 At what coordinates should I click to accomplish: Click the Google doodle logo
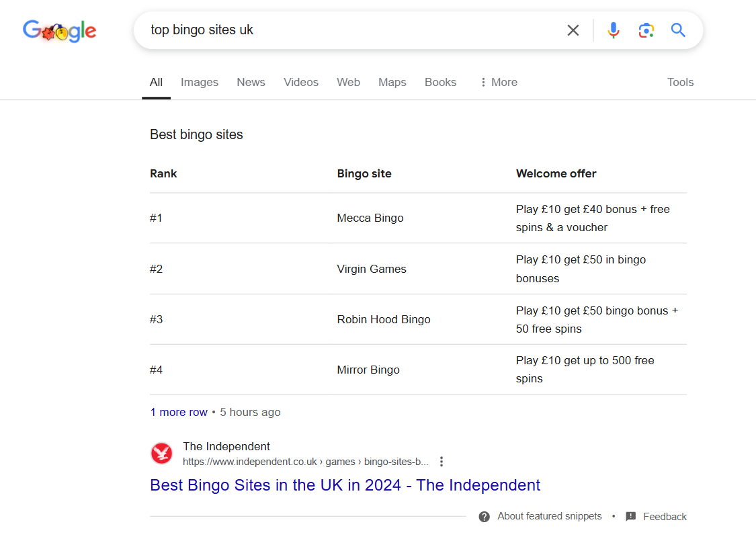[60, 31]
